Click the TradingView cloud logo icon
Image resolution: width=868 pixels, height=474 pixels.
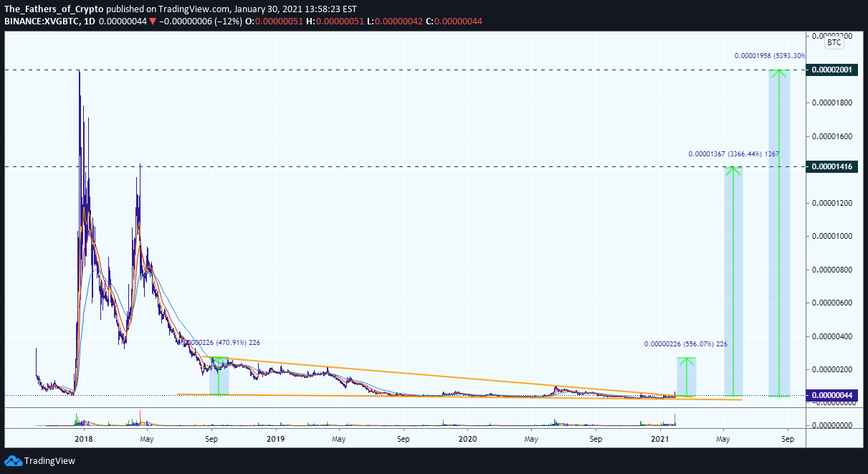[x=13, y=460]
